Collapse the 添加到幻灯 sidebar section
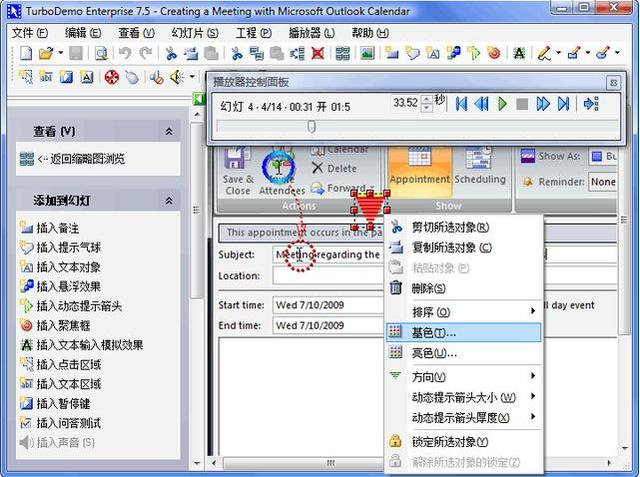640x477 pixels. (169, 201)
